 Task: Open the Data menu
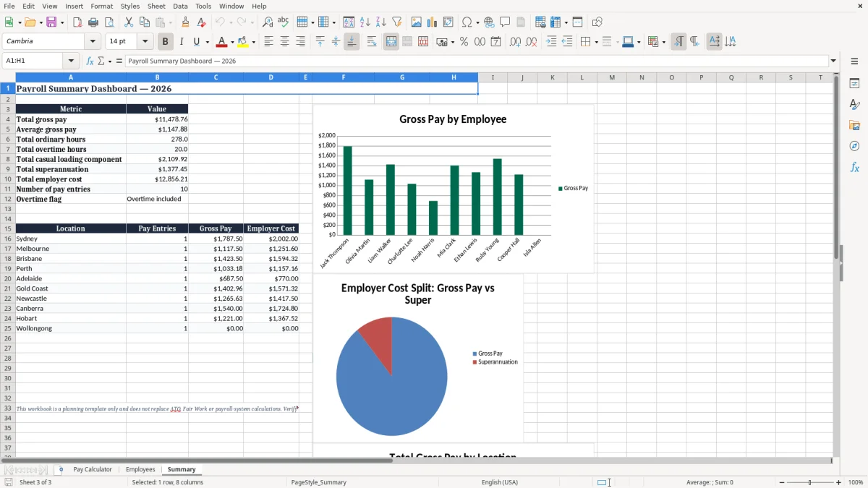[x=180, y=6]
